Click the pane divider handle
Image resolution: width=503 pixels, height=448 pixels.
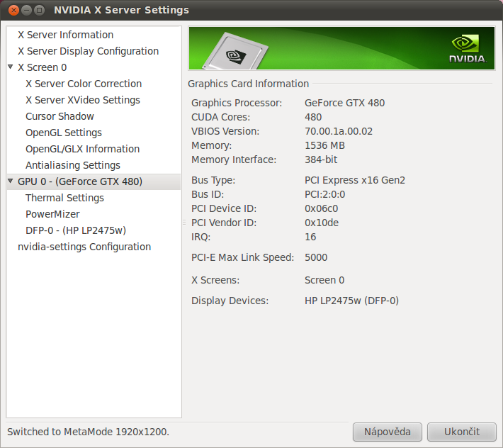click(x=184, y=222)
